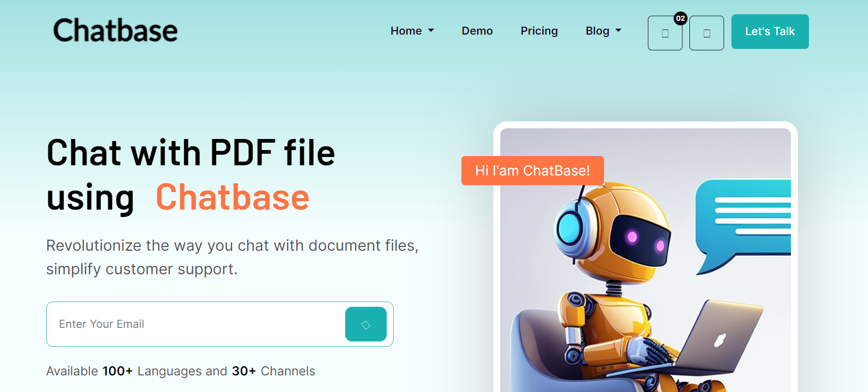Click the "100+" languages figure
Image resolution: width=868 pixels, height=392 pixels.
[118, 371]
